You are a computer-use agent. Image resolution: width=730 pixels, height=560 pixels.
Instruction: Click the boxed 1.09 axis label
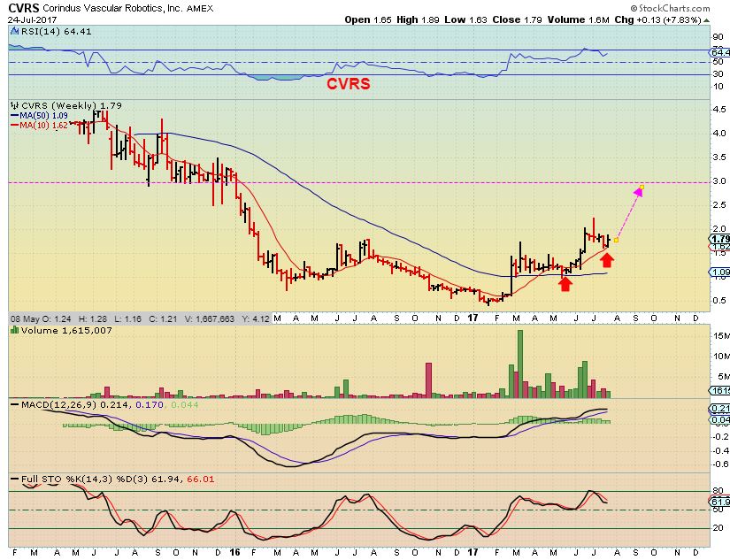(x=720, y=272)
